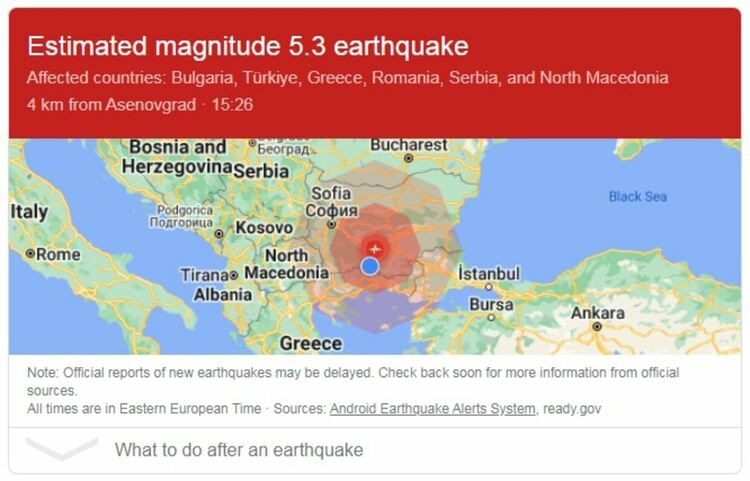Select the Bursa city marker circle
The width and height of the screenshot is (750, 481).
point(491,317)
